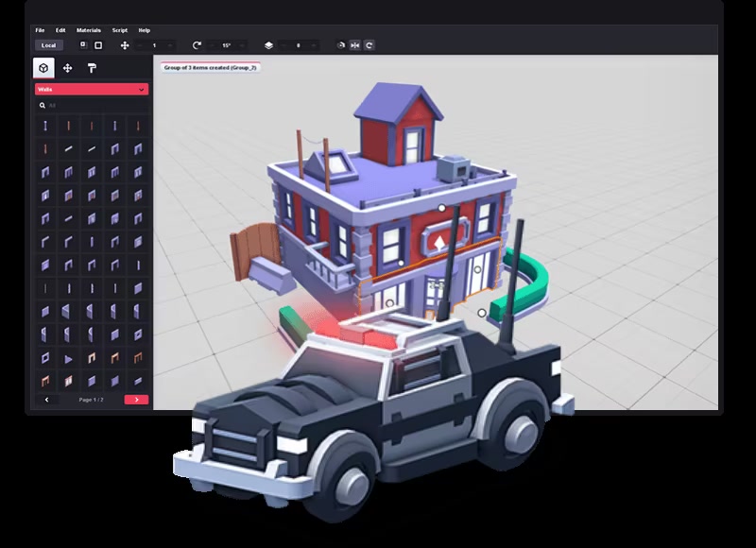Click the search field in the asset panel

coord(92,105)
